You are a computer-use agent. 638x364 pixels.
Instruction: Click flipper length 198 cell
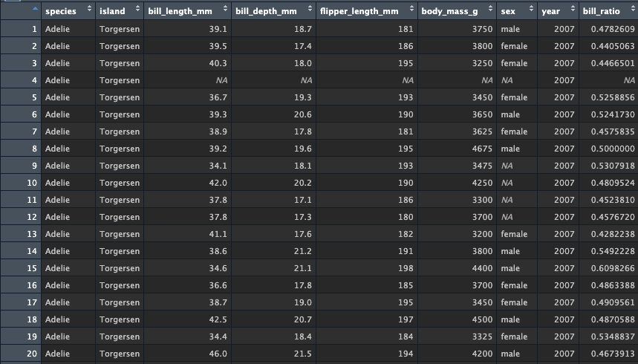367,268
